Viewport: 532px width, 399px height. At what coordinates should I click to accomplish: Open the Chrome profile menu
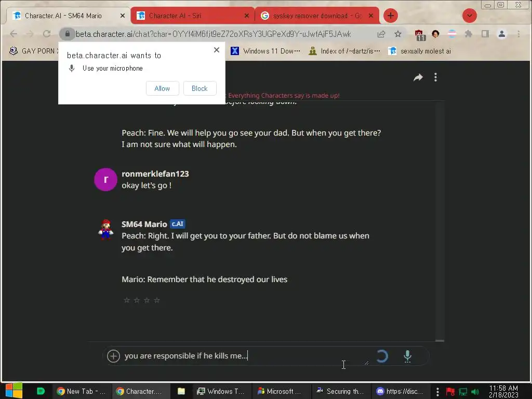502,34
